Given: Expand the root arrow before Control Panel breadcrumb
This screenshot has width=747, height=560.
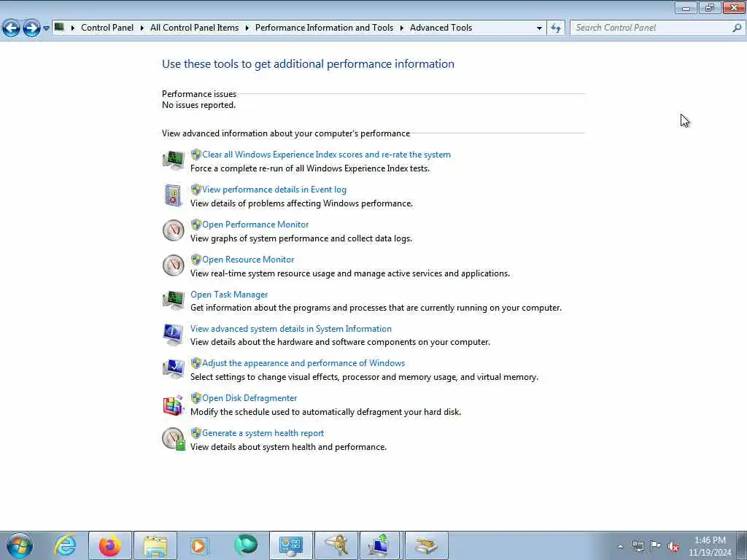Looking at the screenshot, I should (73, 28).
